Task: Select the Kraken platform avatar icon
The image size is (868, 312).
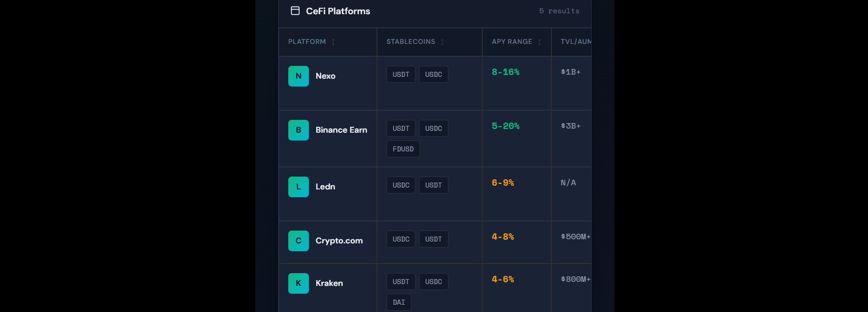Action: [x=298, y=283]
